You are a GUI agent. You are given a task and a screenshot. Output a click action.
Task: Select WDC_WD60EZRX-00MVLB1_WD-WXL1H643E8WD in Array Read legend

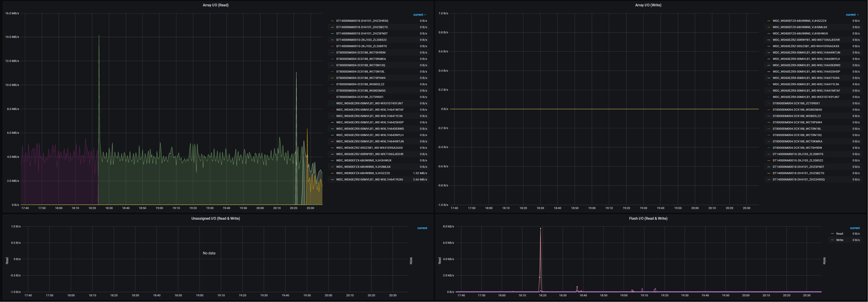(x=370, y=129)
